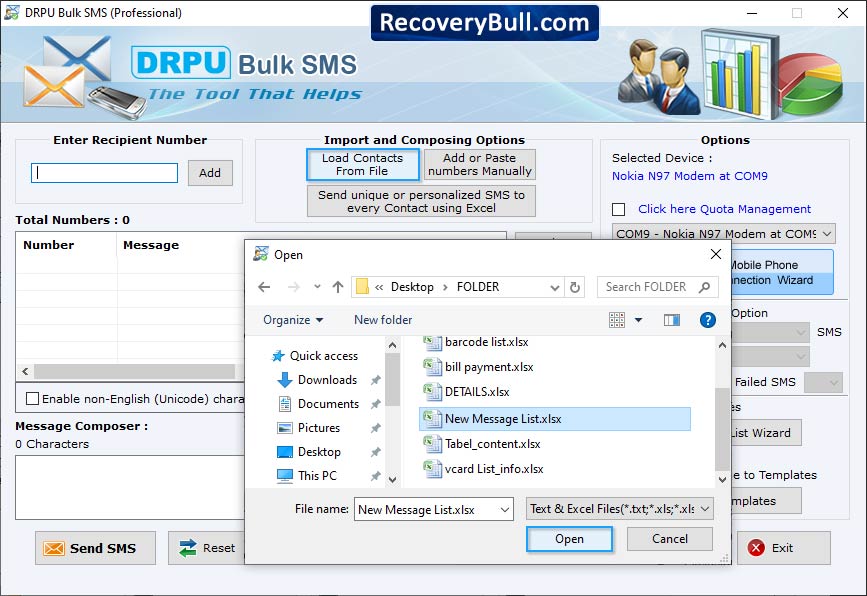The image size is (867, 596).
Task: Close the Open dialog
Action: pos(715,254)
